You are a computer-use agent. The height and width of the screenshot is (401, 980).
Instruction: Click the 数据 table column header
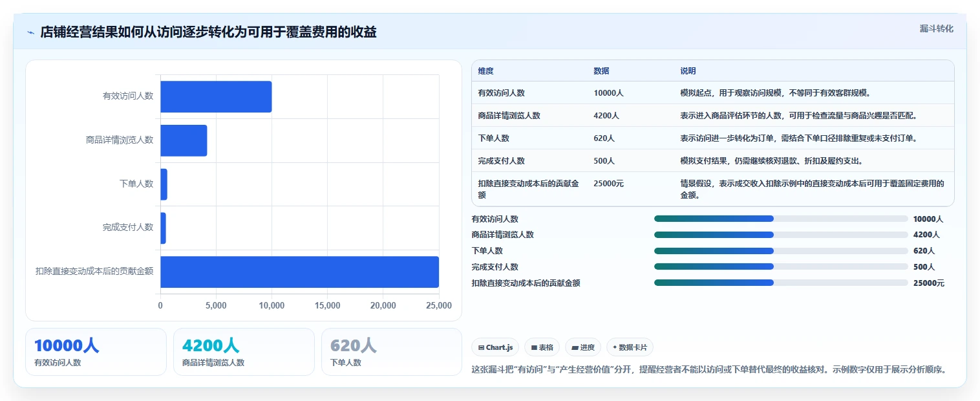601,71
